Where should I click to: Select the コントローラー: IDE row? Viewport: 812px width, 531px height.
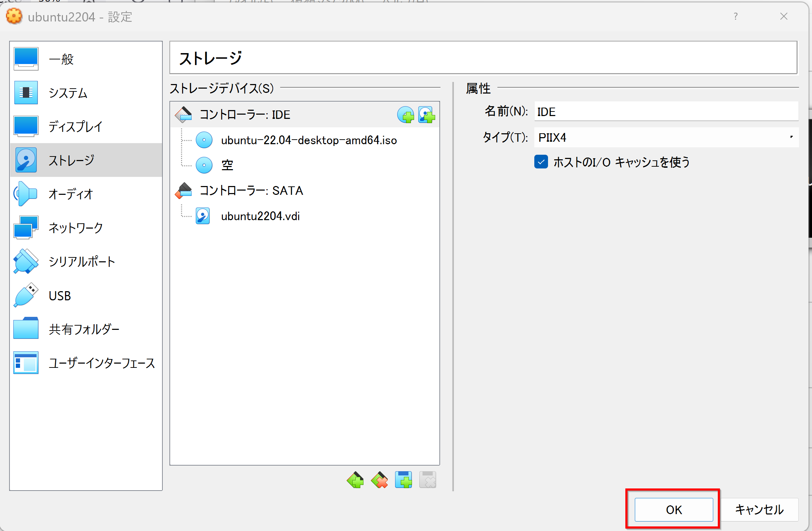[304, 115]
